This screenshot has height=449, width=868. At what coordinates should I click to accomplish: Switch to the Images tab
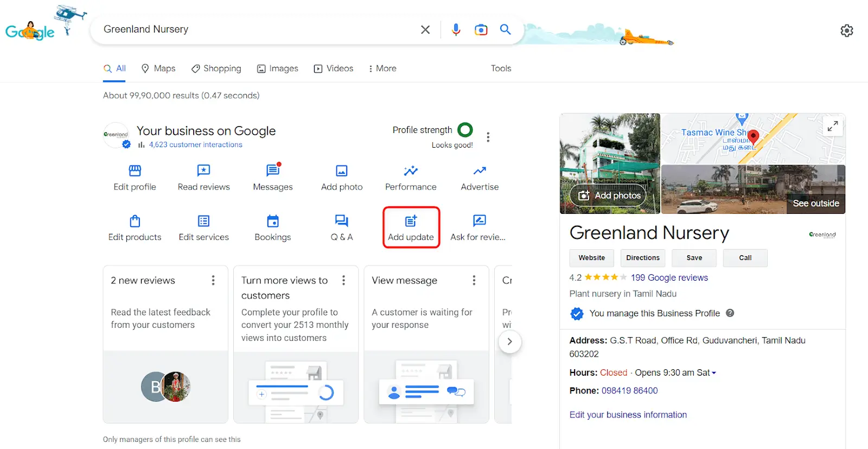pyautogui.click(x=278, y=68)
